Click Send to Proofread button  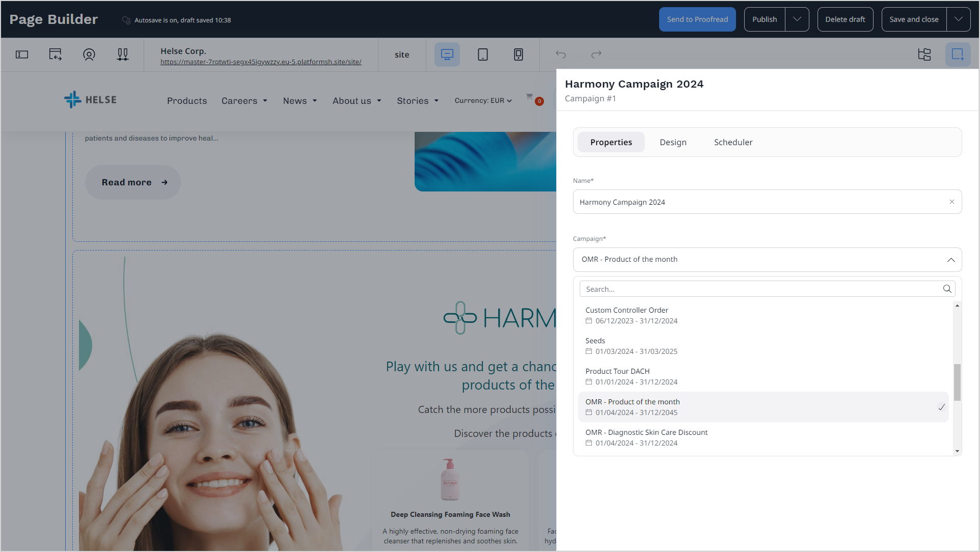tap(697, 19)
